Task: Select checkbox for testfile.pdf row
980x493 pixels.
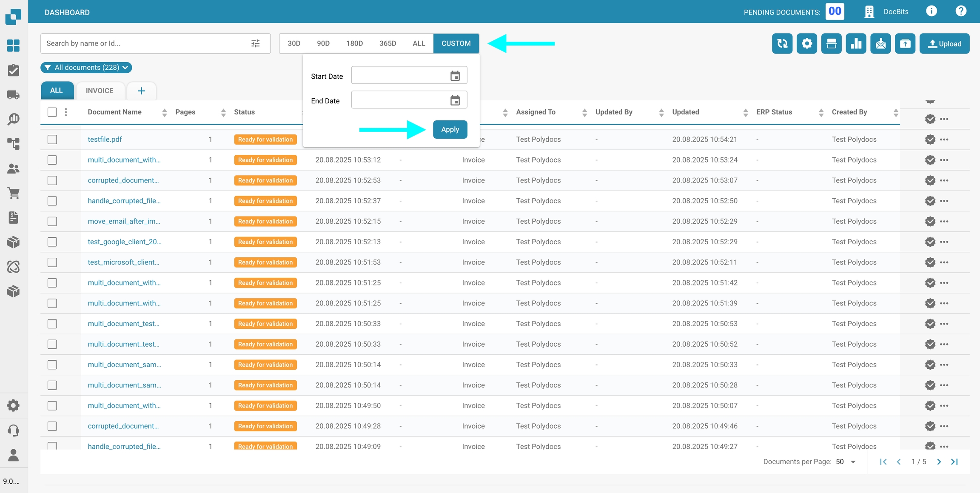Action: point(52,140)
